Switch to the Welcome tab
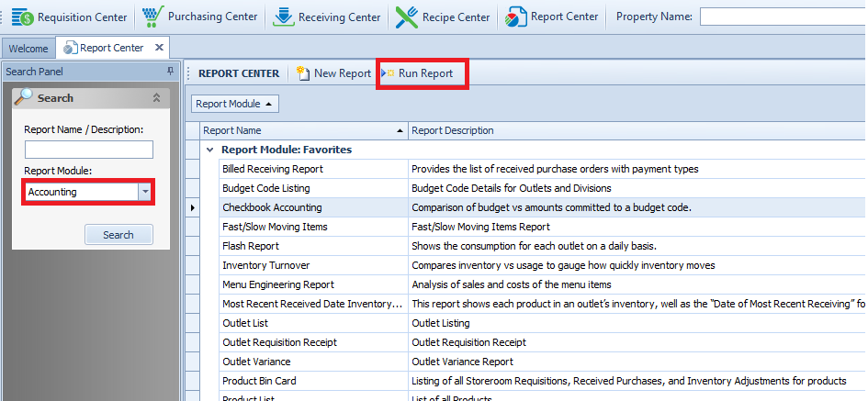Image resolution: width=868 pixels, height=401 pixels. click(28, 48)
